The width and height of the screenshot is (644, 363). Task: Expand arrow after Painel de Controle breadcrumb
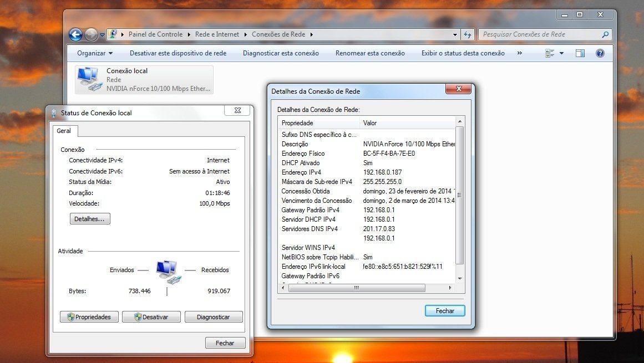(x=189, y=34)
